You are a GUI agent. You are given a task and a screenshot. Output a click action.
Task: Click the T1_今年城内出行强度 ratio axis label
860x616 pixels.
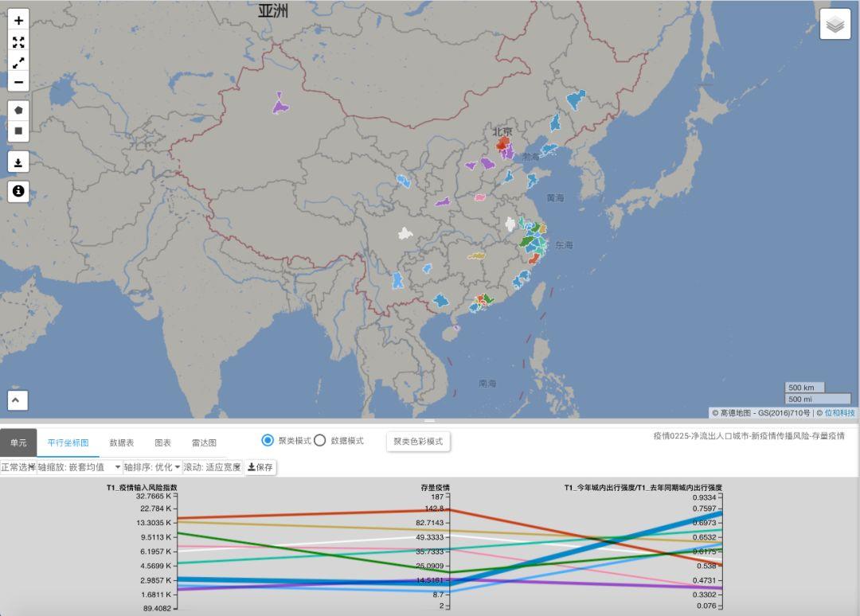click(x=643, y=487)
